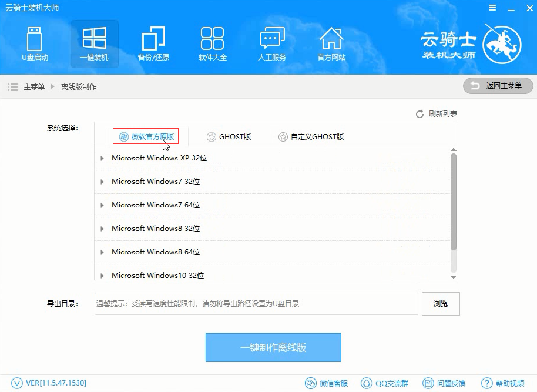This screenshot has width=537, height=392.
Task: Click the 刷新列表 text link
Action: point(442,114)
